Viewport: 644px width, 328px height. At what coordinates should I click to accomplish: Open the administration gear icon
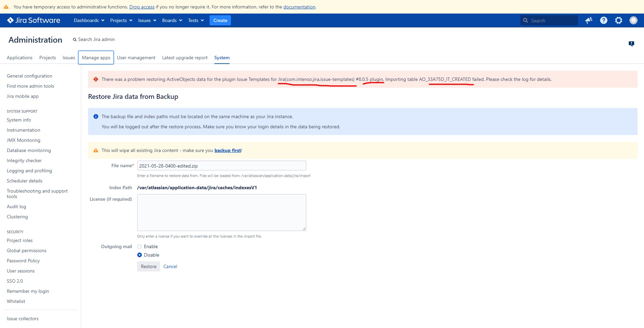pos(619,20)
